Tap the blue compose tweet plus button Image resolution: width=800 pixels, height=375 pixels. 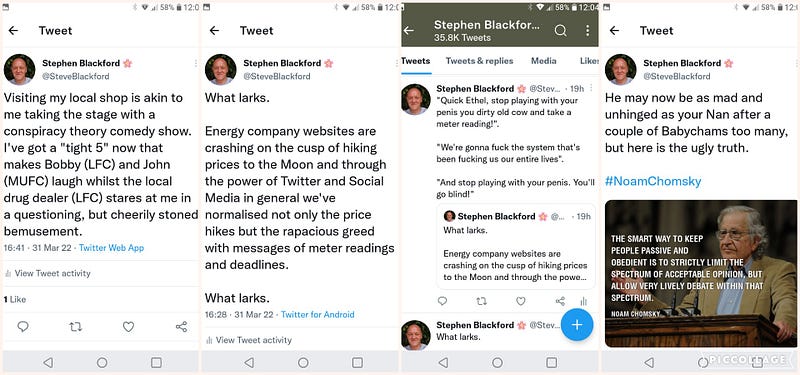pyautogui.click(x=577, y=325)
